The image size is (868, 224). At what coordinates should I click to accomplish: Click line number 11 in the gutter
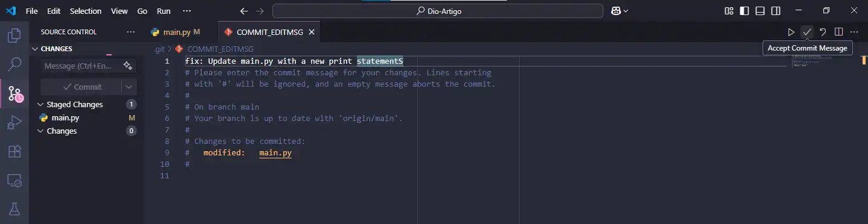tap(165, 176)
